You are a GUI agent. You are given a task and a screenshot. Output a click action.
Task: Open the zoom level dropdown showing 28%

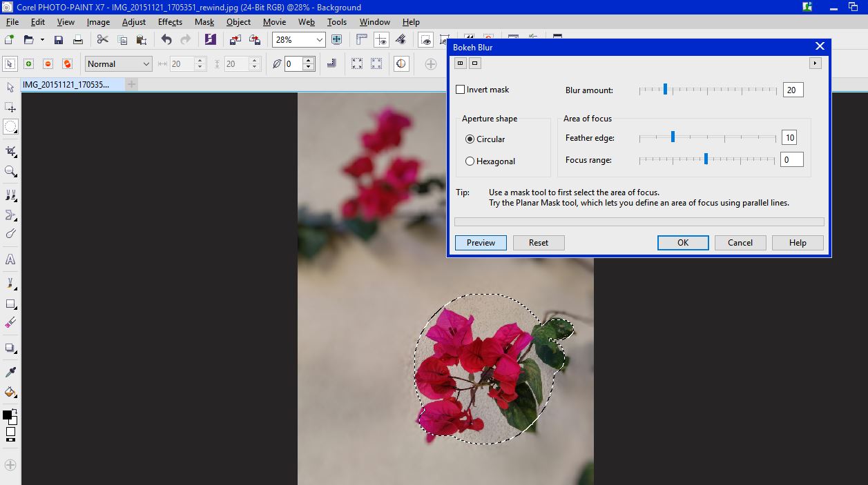point(320,39)
